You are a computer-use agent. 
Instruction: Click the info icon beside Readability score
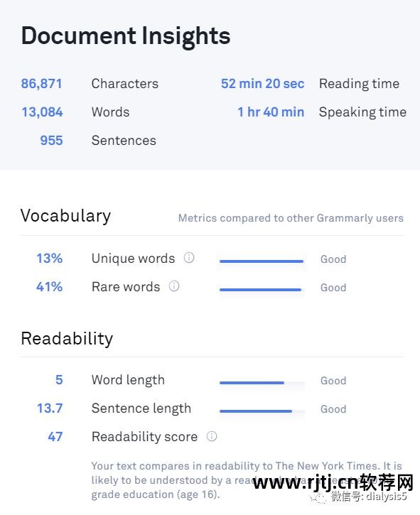pos(212,436)
